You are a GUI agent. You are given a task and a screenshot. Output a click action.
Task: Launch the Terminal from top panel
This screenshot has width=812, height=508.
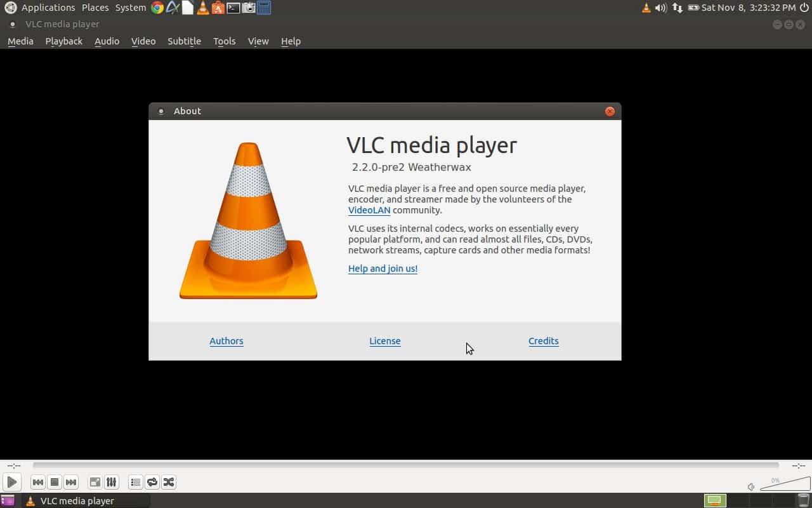tap(233, 8)
